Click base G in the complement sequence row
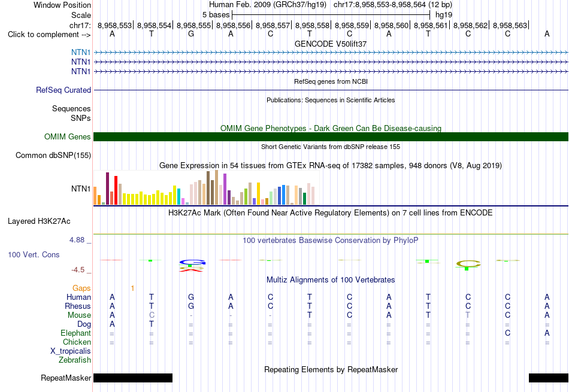569x392 pixels. tap(191, 34)
